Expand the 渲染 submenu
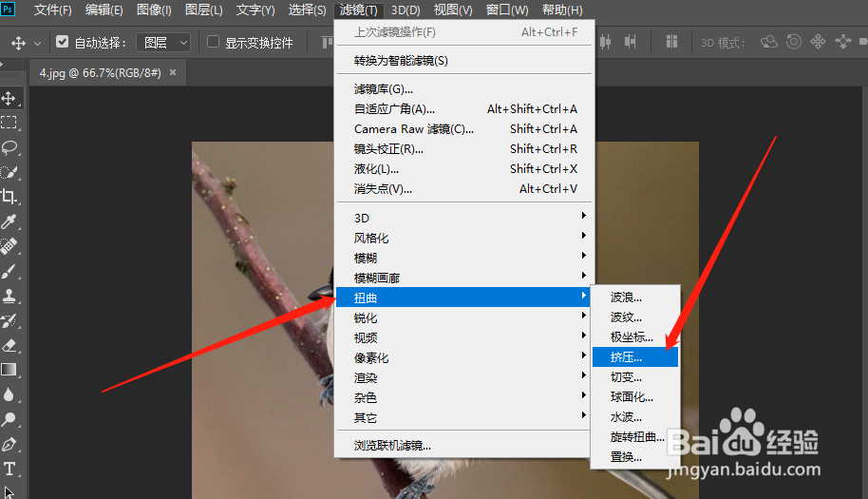Screen dimensions: 868x499 (x=463, y=377)
